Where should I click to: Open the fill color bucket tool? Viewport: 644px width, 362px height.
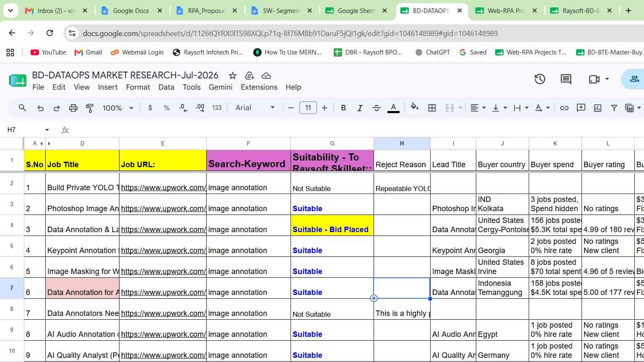point(414,108)
